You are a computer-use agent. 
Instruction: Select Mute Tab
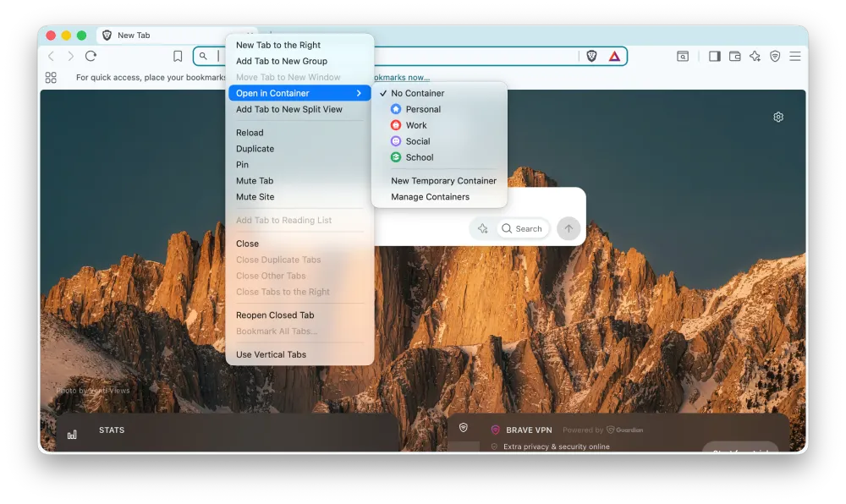(299, 181)
